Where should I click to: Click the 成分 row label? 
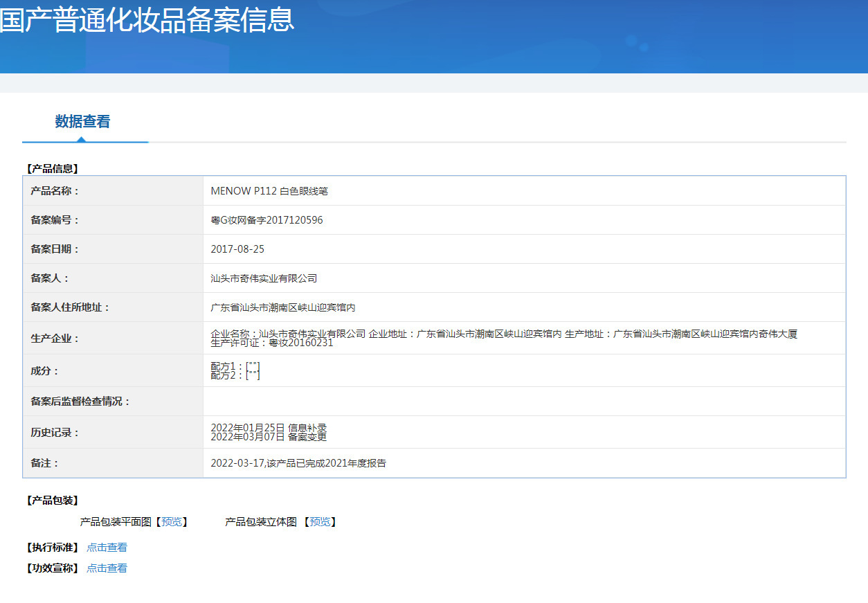click(45, 371)
